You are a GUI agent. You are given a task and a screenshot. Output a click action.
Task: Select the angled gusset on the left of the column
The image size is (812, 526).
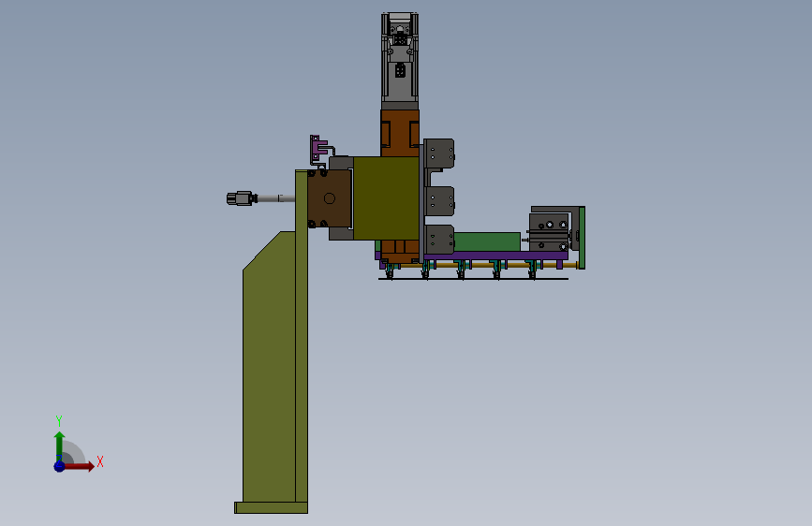click(x=270, y=367)
